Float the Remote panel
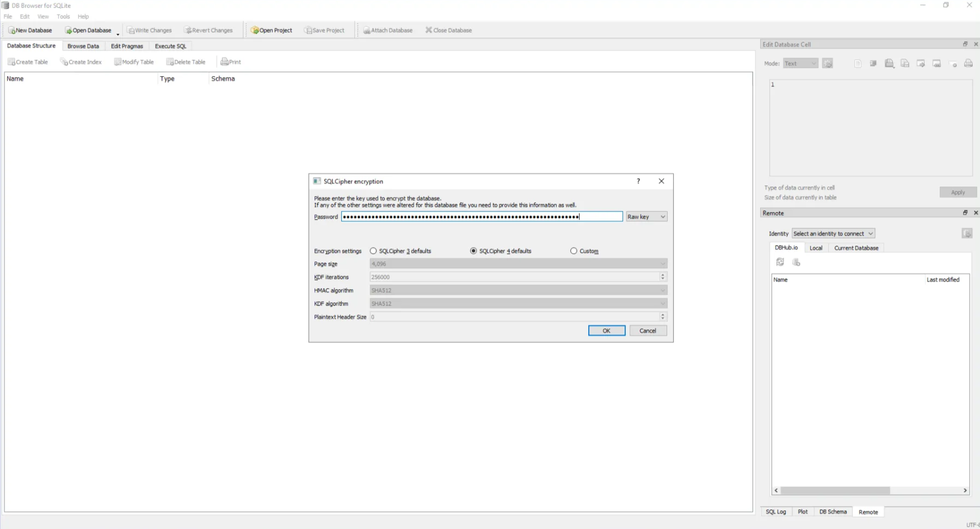The width and height of the screenshot is (980, 529). click(965, 213)
